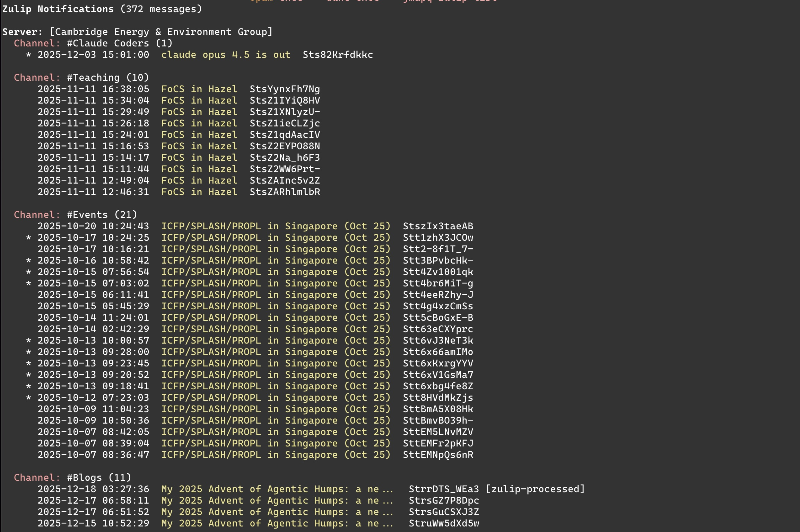Image resolution: width=800 pixels, height=532 pixels.
Task: Click the [zulip-processed] tag
Action: [x=535, y=489]
